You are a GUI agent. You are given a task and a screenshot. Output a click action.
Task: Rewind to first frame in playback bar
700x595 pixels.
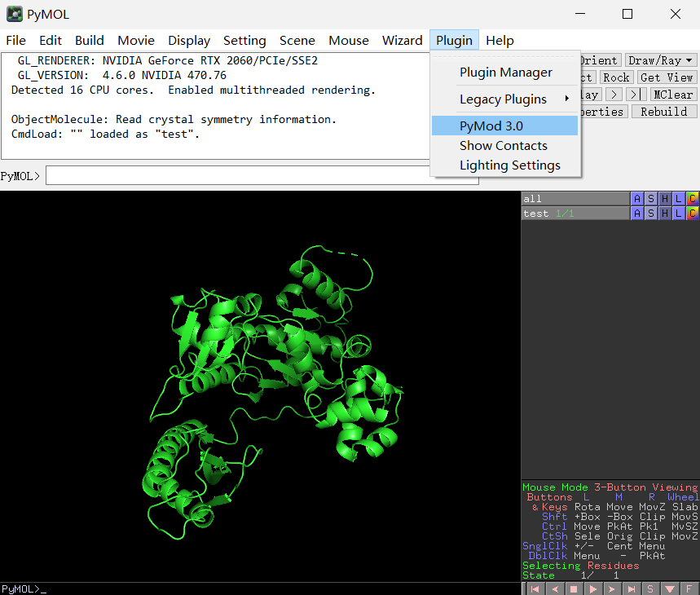click(535, 589)
